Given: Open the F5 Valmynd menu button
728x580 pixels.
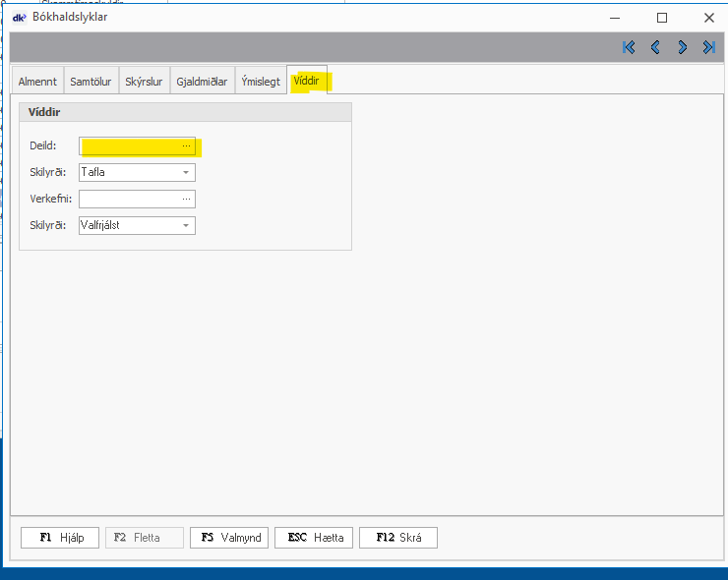Looking at the screenshot, I should (229, 538).
